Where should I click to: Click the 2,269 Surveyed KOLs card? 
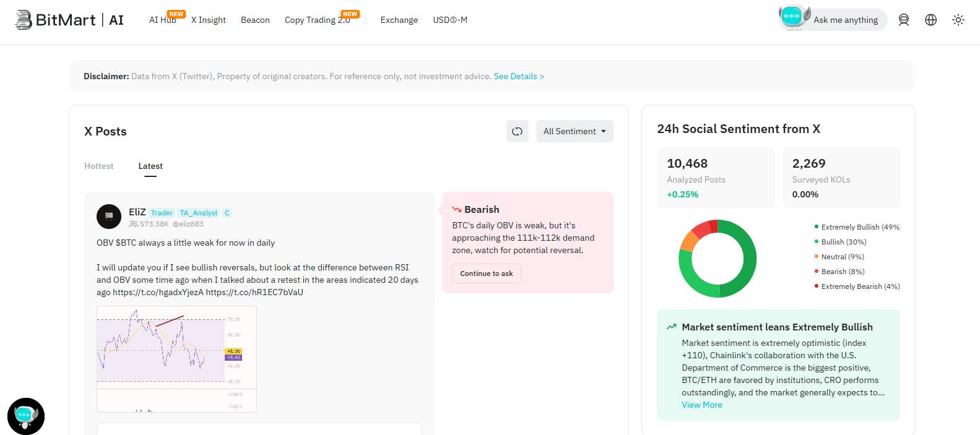(x=841, y=178)
